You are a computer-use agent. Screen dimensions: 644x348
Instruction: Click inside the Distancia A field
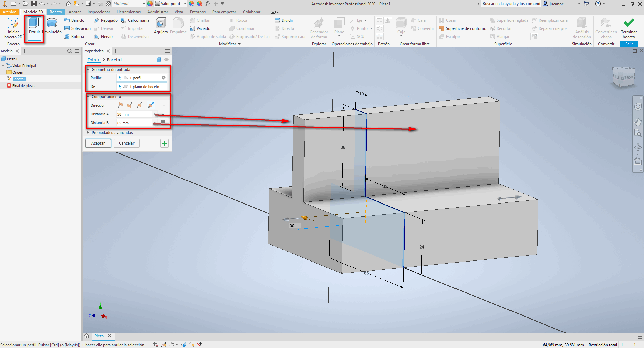coord(134,114)
